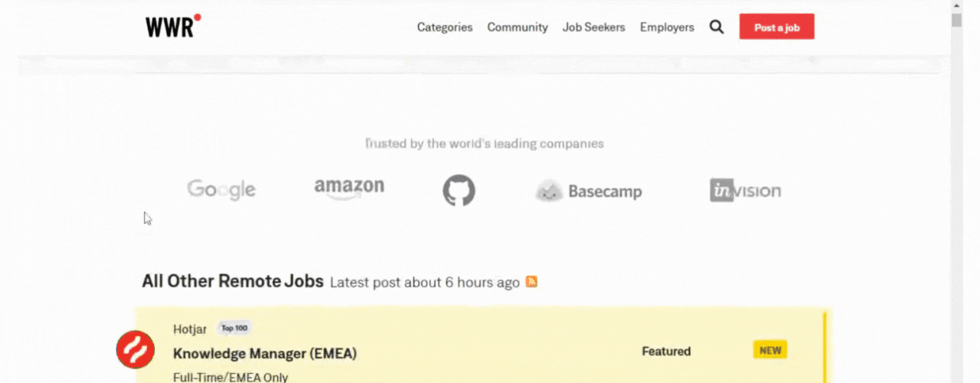Open the Community menu
The image size is (980, 383).
518,27
